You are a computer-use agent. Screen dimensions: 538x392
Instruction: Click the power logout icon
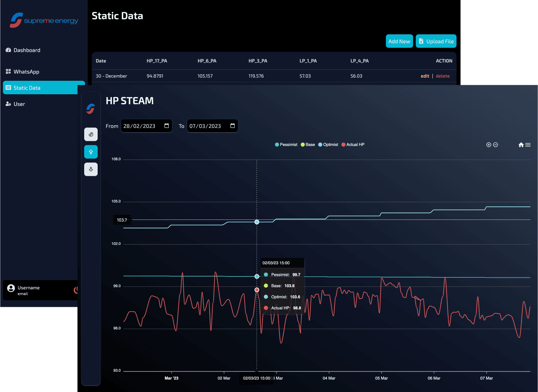76,290
